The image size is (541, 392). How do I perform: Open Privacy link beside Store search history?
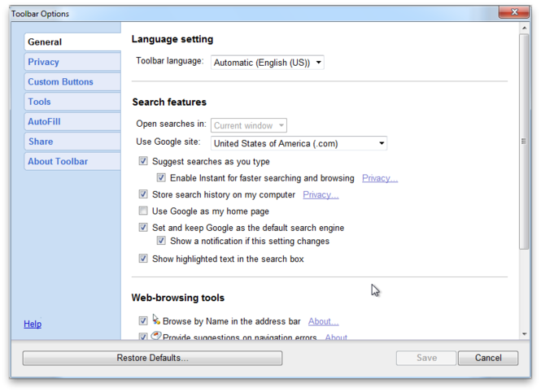tap(321, 195)
